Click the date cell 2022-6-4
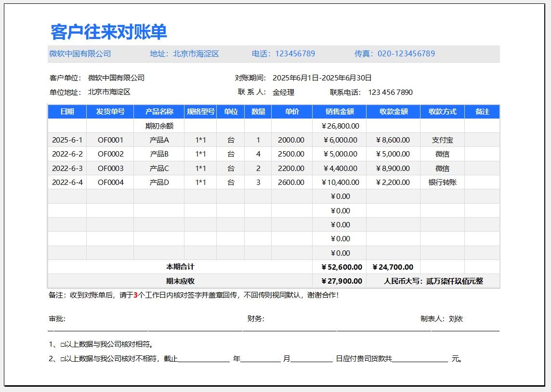 pyautogui.click(x=67, y=183)
